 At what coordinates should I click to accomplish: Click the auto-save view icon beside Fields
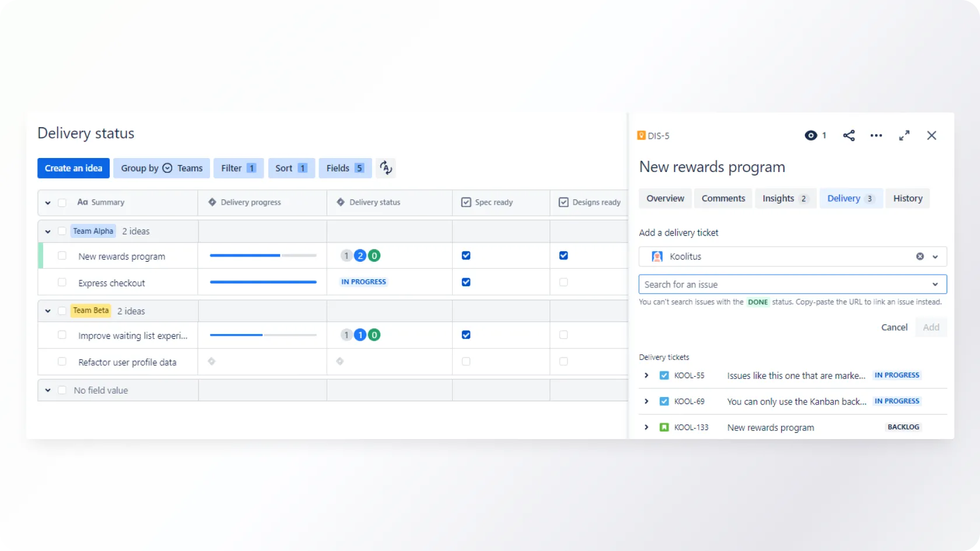[386, 168]
